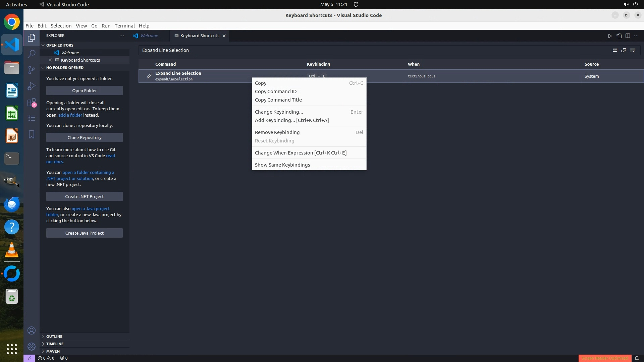Click the keybindings search input field

369,50
